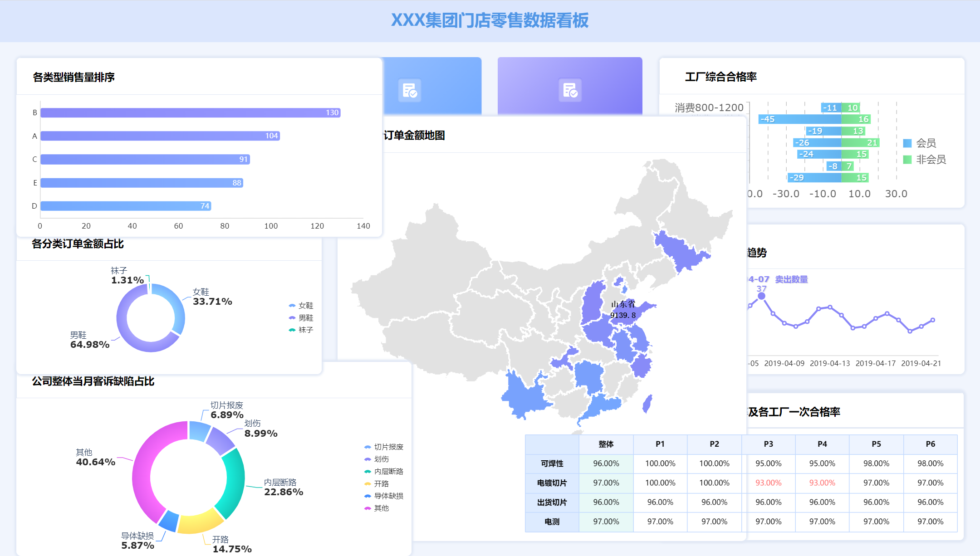
Task: Click bar B with value 130
Action: 191,112
